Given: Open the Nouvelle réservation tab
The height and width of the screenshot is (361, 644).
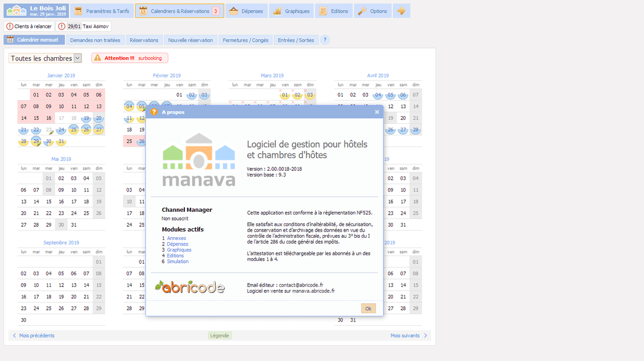Looking at the screenshot, I should 190,40.
